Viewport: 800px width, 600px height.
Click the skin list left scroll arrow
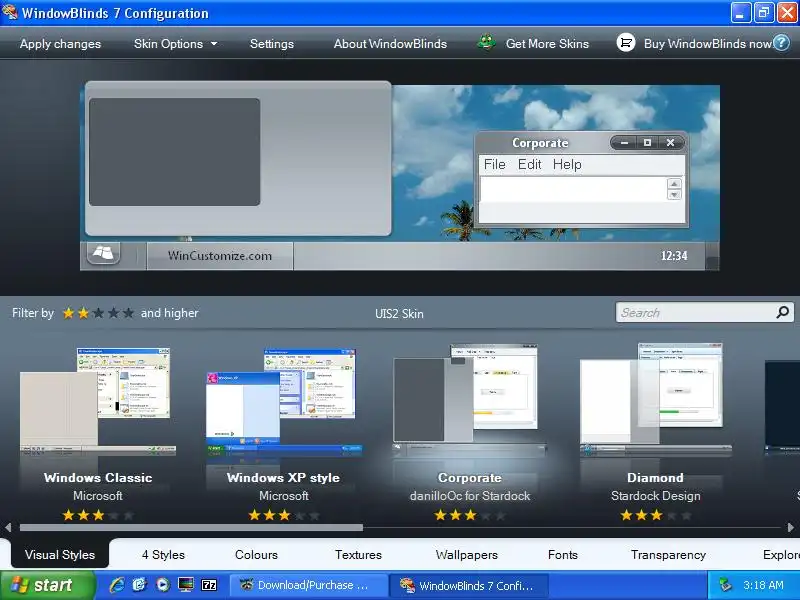click(8, 527)
